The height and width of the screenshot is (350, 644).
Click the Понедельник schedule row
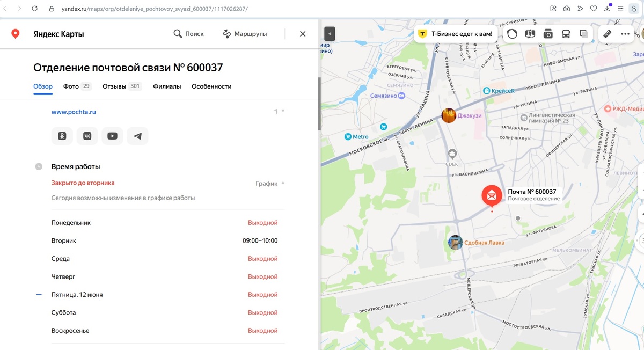pyautogui.click(x=165, y=223)
